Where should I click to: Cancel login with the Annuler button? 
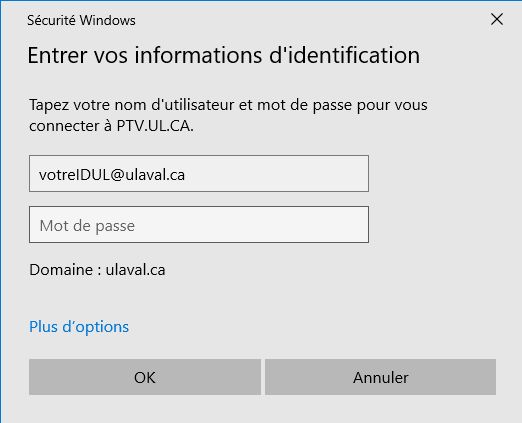pyautogui.click(x=380, y=377)
